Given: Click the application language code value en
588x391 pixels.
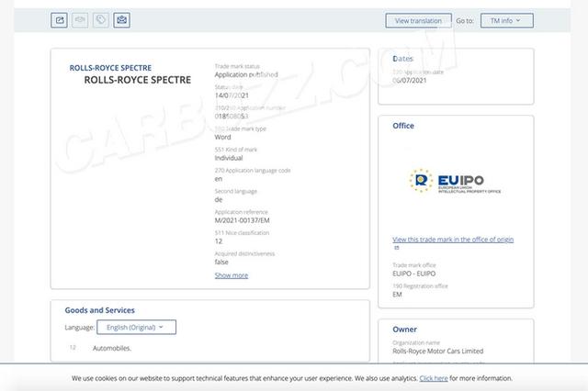Looking at the screenshot, I should (219, 179).
